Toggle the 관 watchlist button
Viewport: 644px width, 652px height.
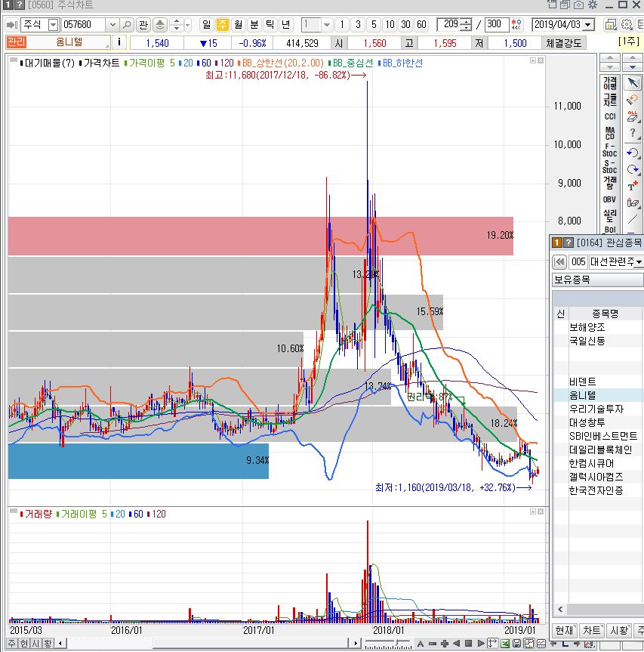[x=143, y=24]
